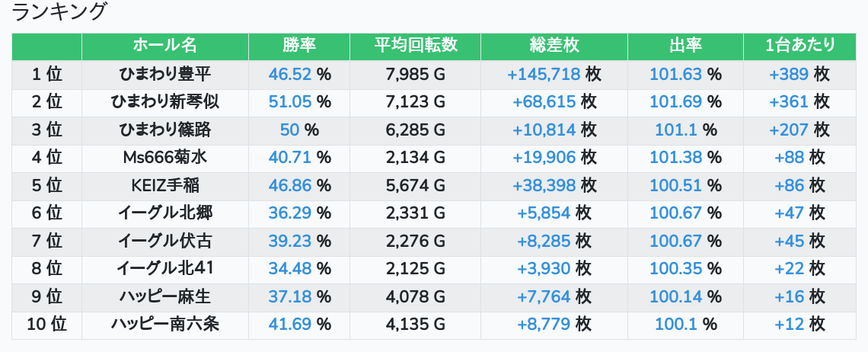The height and width of the screenshot is (352, 868).
Task: Select the イーグル北41 hall name
Action: click(165, 268)
